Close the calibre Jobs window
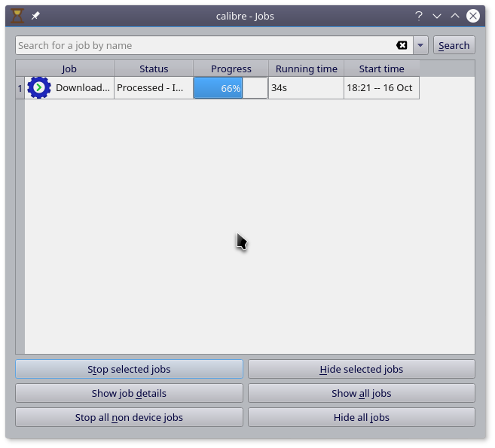This screenshot has height=448, width=495. (x=473, y=16)
